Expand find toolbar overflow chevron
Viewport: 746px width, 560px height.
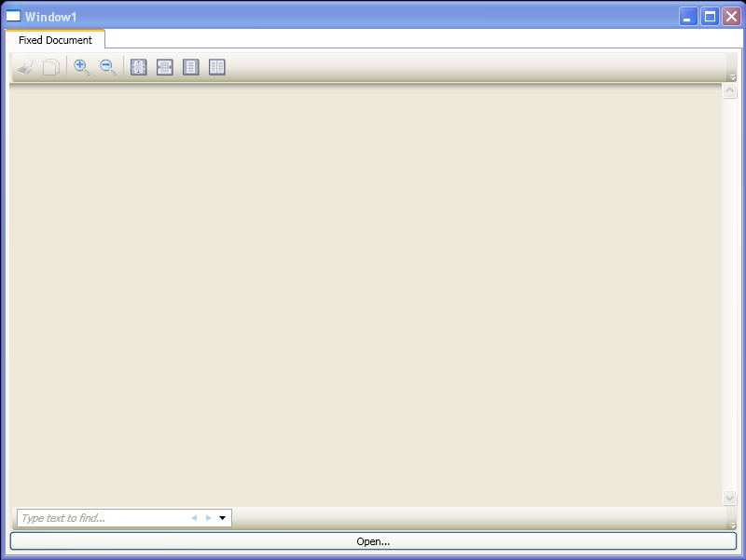point(732,525)
